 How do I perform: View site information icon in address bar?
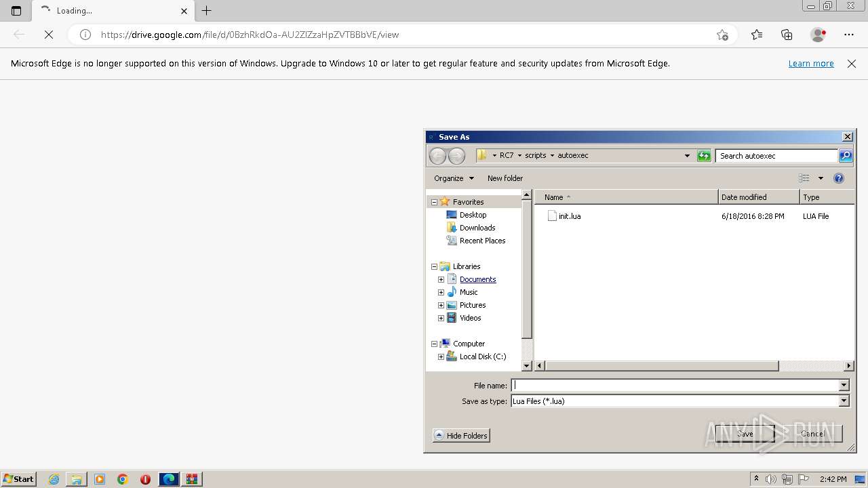(85, 35)
